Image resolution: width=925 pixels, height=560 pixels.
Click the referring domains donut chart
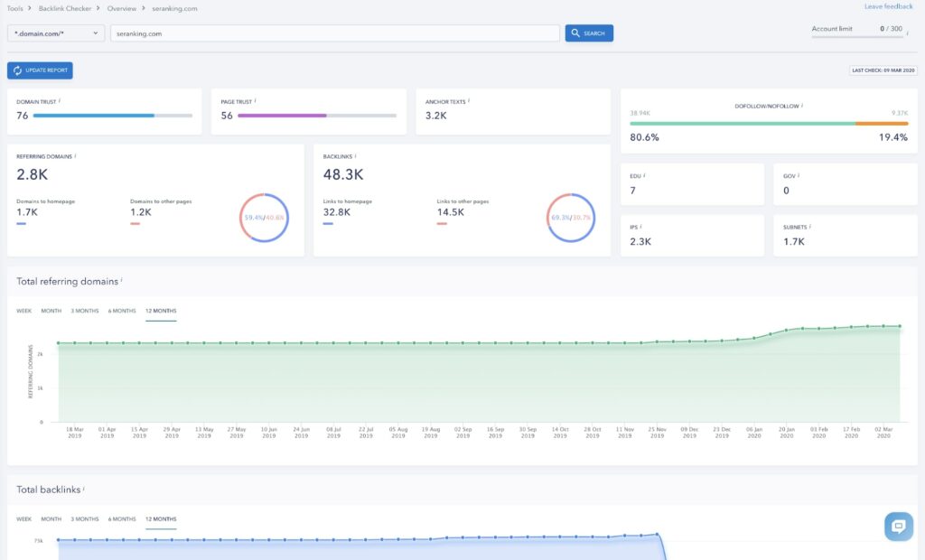pyautogui.click(x=264, y=218)
